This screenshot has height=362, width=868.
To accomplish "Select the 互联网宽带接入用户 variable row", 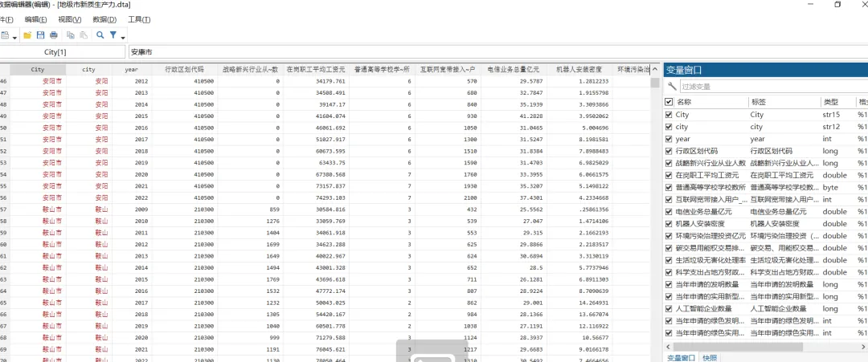I will point(766,200).
